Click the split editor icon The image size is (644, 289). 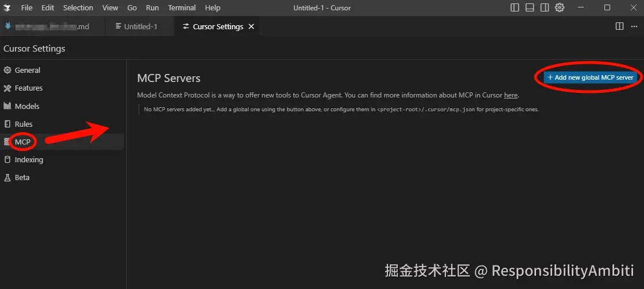click(620, 26)
